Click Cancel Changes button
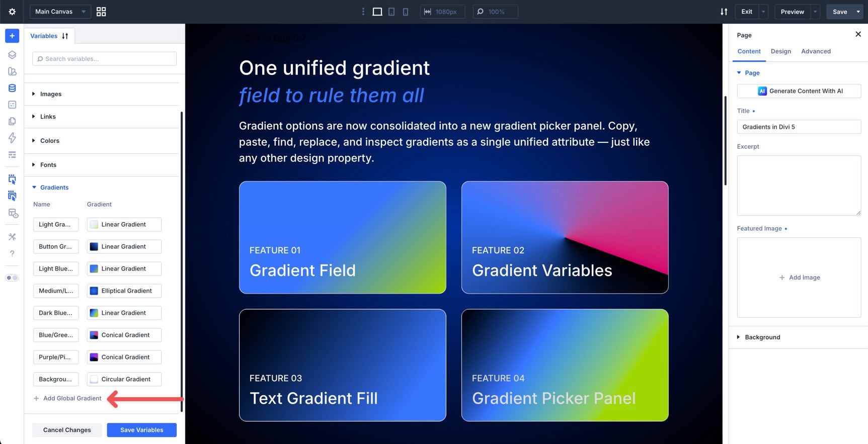 [x=67, y=430]
